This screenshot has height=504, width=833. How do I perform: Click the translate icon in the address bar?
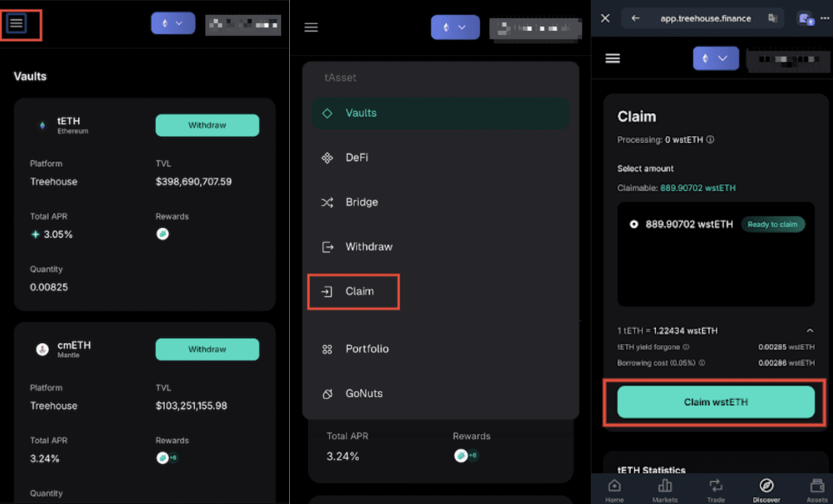point(772,18)
